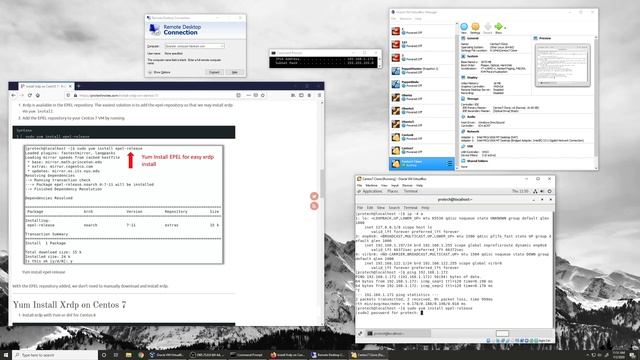Open the Show button dropdown arrow in VirtualBox
640x360 pixels.
tap(505, 28)
